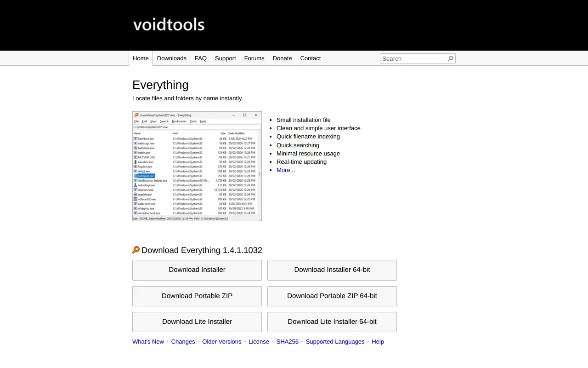Click the Download Everything 1.4.1.1032 heading
This screenshot has width=588, height=368.
(202, 250)
